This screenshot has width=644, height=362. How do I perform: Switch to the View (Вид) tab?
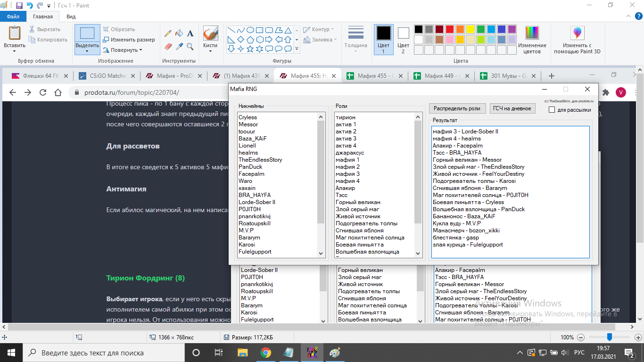tap(71, 16)
